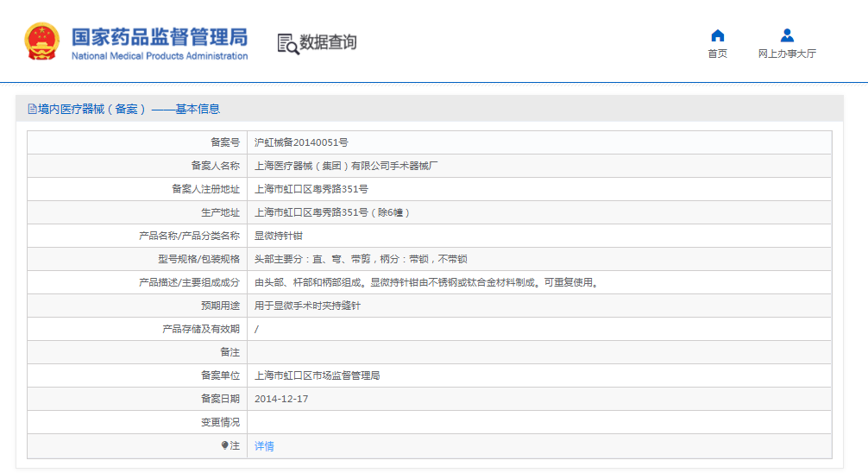Click the filing authority 上海市虹口区市场监督管理局

317,375
